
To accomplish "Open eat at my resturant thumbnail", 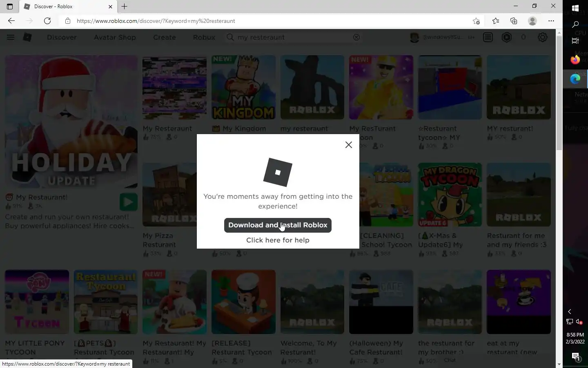I will (519, 302).
